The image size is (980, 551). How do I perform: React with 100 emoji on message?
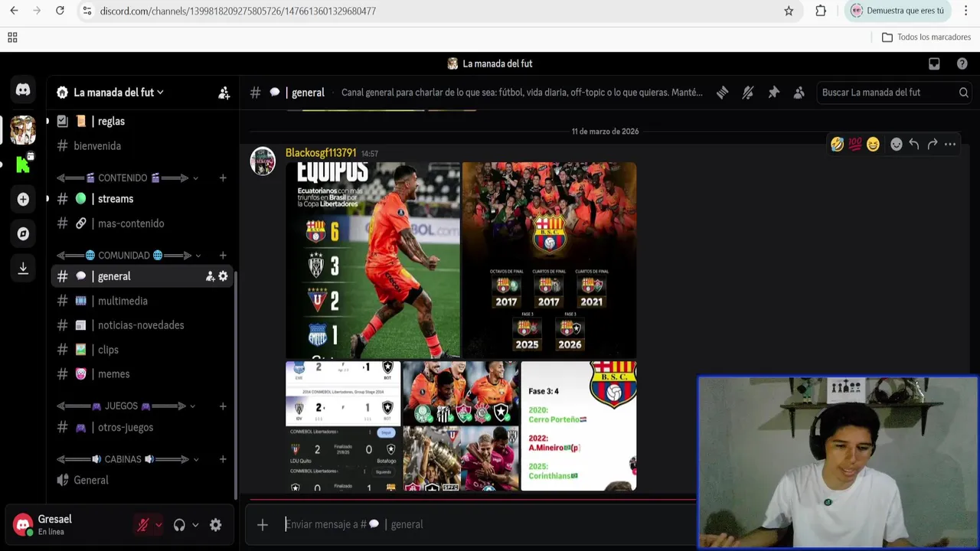pyautogui.click(x=855, y=144)
